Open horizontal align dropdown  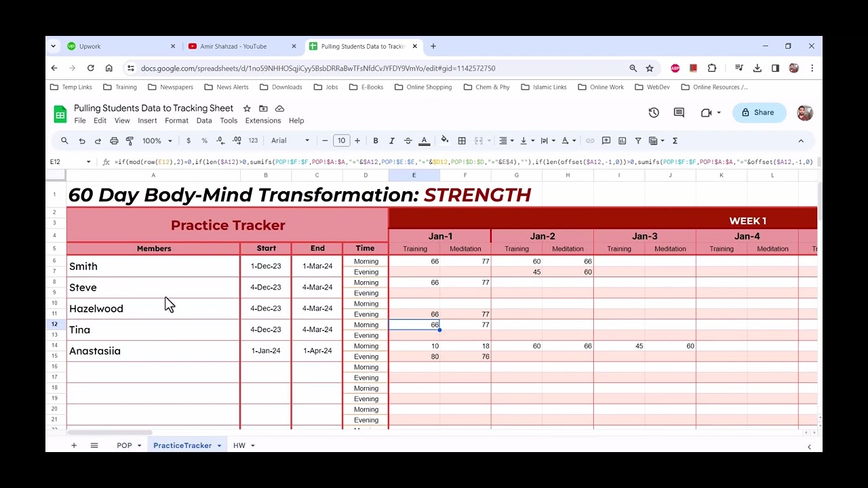[x=506, y=141]
